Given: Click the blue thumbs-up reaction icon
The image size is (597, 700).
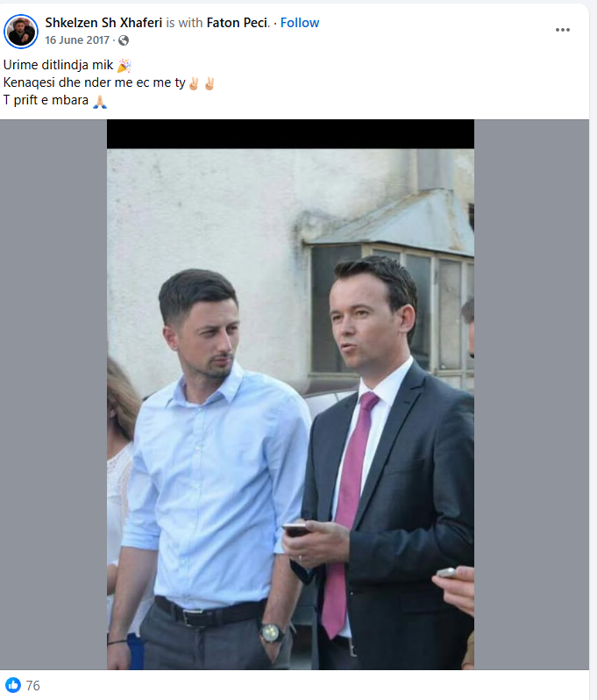Looking at the screenshot, I should point(13,685).
